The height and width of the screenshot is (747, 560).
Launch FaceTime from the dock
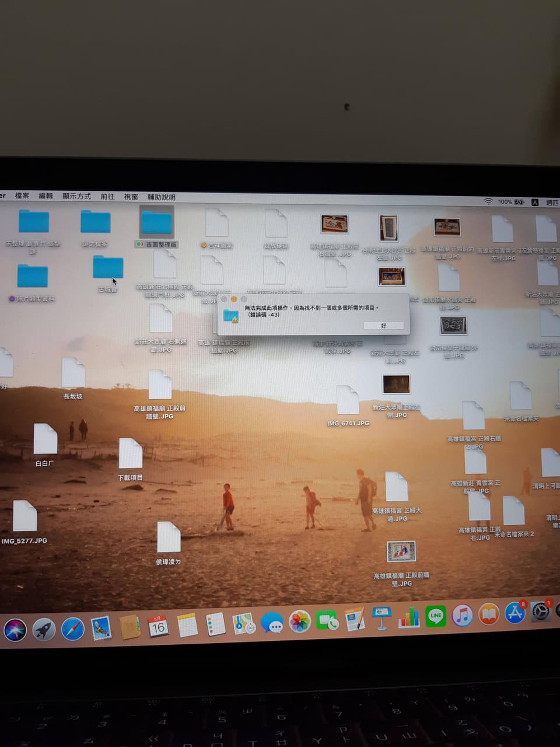tap(327, 621)
